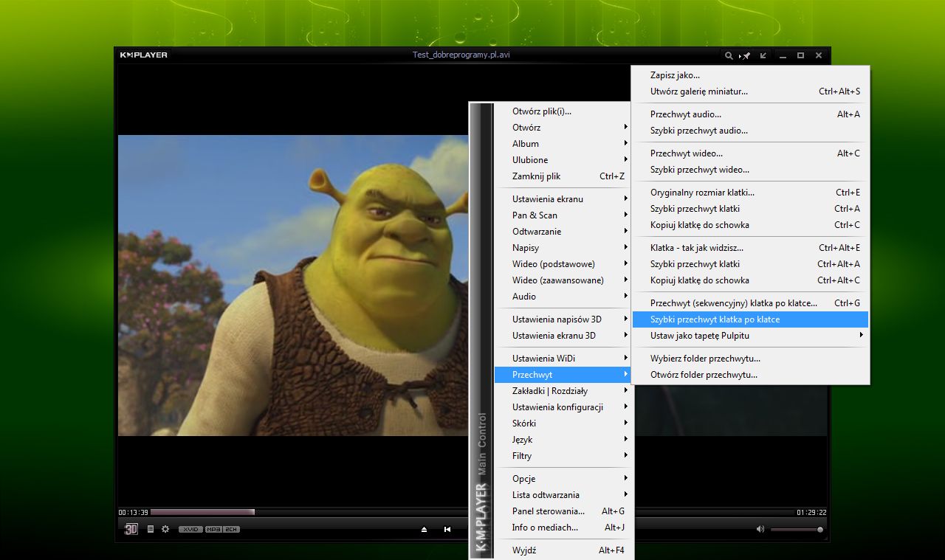The height and width of the screenshot is (560, 945).
Task: Open the playlist editor icon
Action: [151, 529]
